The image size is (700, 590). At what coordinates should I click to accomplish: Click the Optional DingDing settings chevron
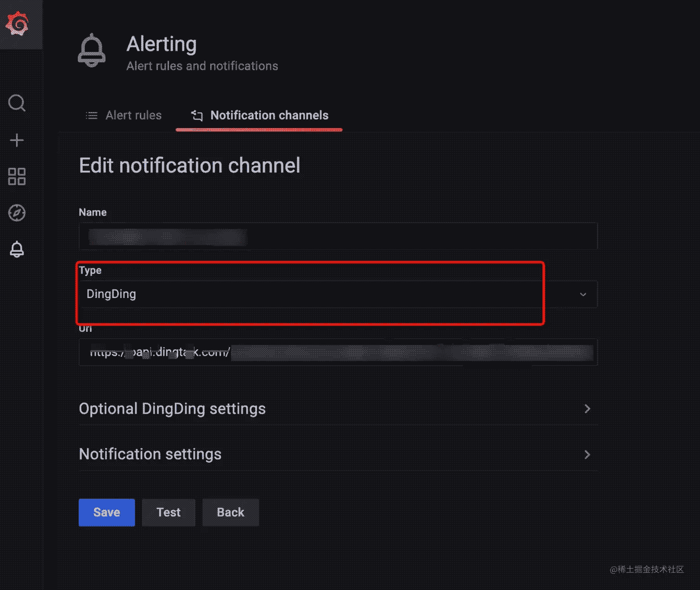(587, 409)
